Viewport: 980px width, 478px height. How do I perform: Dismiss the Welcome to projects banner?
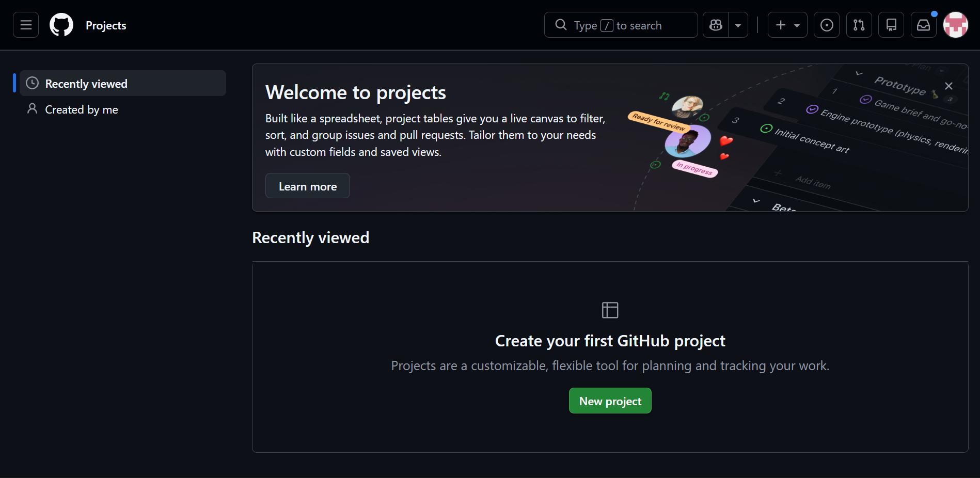(x=949, y=86)
